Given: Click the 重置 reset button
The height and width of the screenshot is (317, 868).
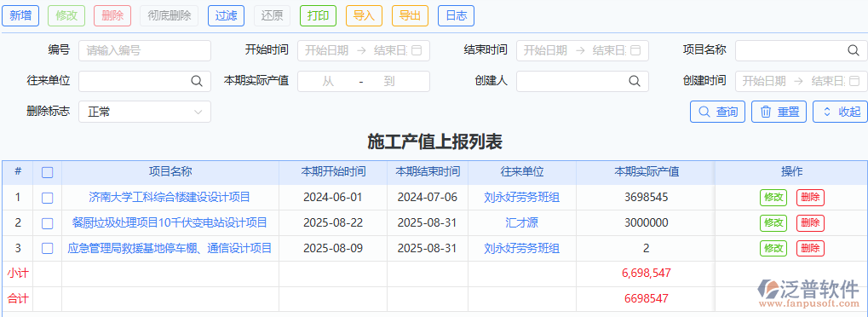Looking at the screenshot, I should pos(779,112).
